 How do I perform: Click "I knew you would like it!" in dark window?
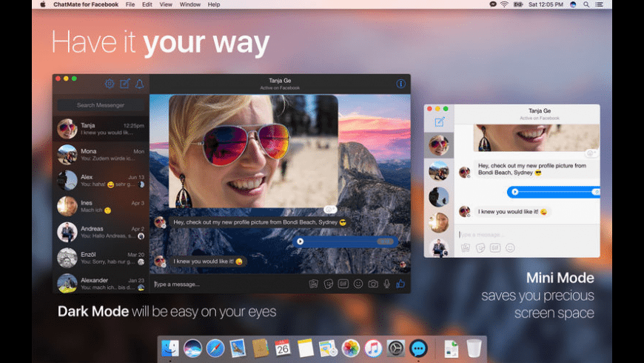pos(208,261)
